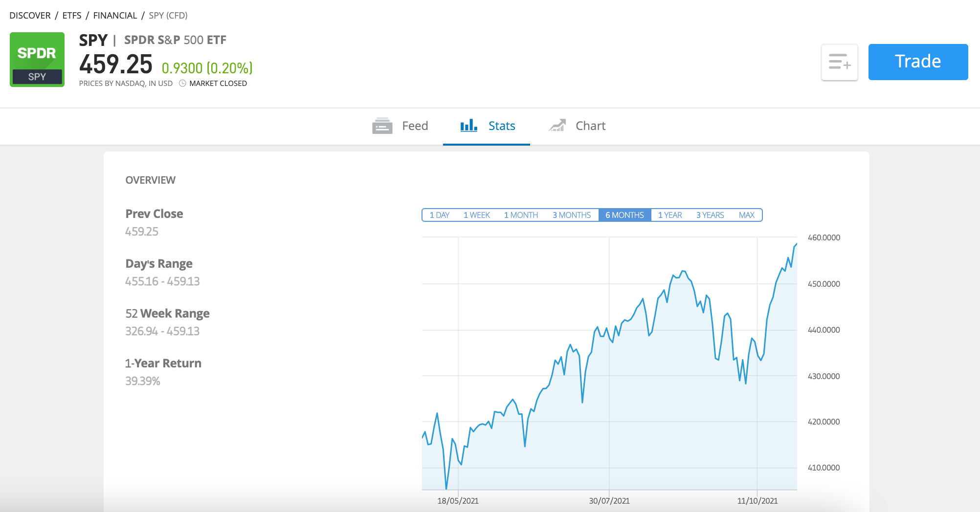Click the 30/07/2021 date axis label

[x=609, y=501]
